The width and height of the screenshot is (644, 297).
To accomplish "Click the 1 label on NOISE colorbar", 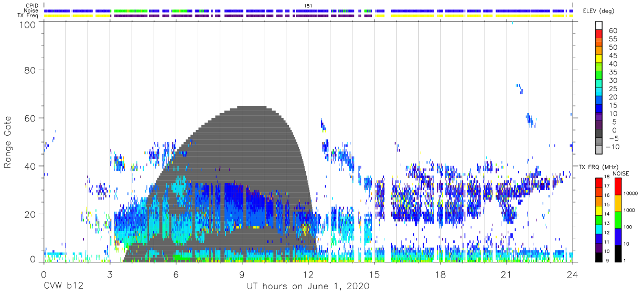I will click(x=624, y=260).
